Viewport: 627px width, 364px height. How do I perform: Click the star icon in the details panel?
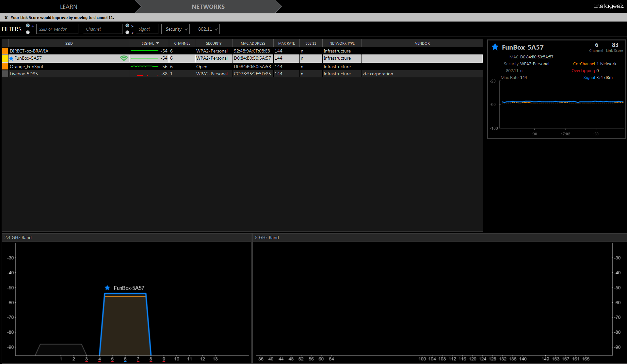coord(495,47)
